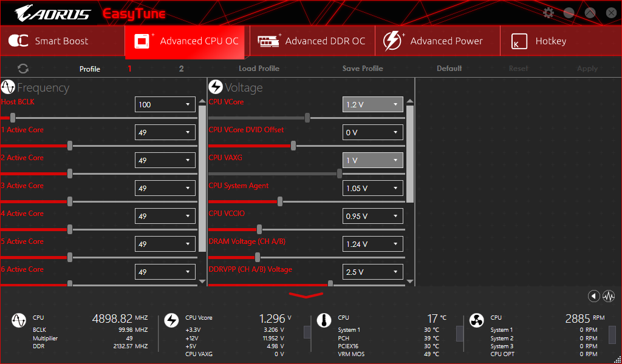Click Frequency panel scroll up arrow
622x364 pixels.
point(202,101)
